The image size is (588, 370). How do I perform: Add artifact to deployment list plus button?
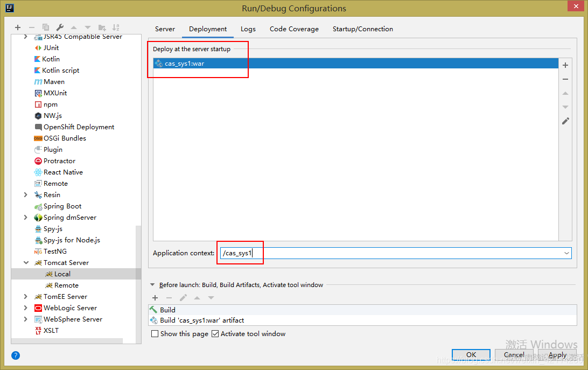click(x=565, y=65)
